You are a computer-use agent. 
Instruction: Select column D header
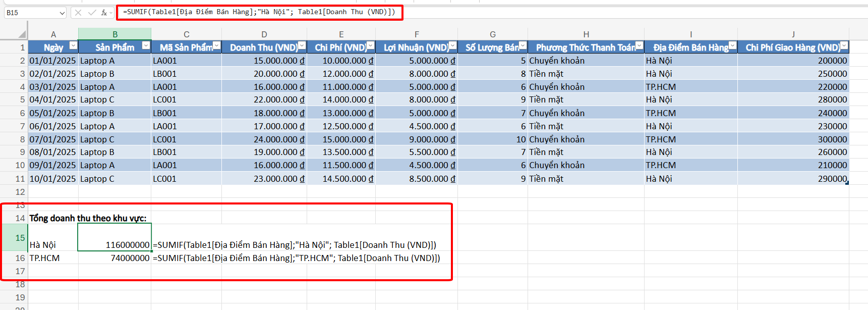tap(264, 34)
